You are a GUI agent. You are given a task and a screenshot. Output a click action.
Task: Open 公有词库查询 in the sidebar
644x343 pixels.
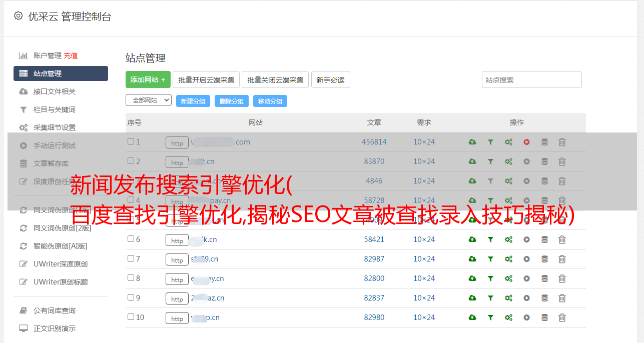coord(55,310)
